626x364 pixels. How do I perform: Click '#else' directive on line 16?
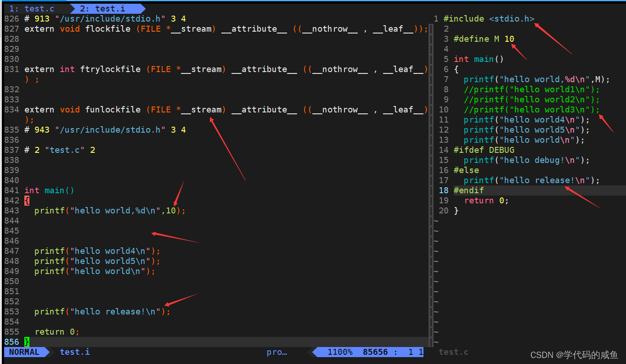point(466,170)
